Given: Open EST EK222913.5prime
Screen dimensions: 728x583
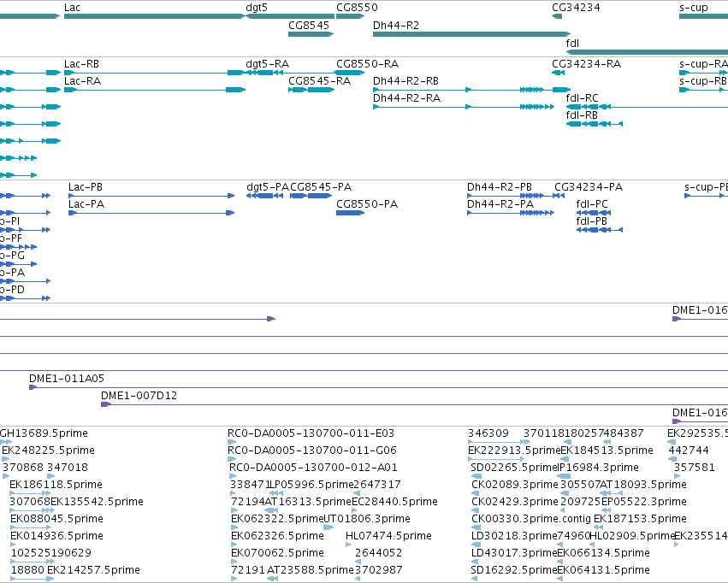Looking at the screenshot, I should 514,450.
